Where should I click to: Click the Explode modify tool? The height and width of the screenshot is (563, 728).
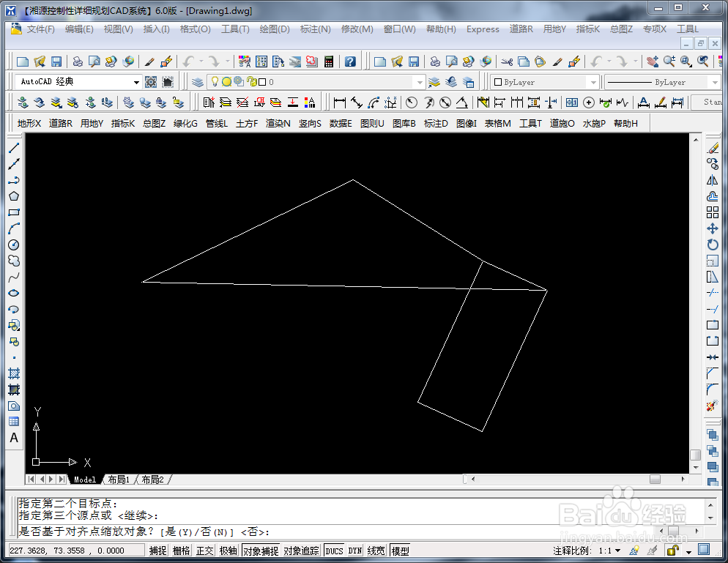tap(713, 406)
